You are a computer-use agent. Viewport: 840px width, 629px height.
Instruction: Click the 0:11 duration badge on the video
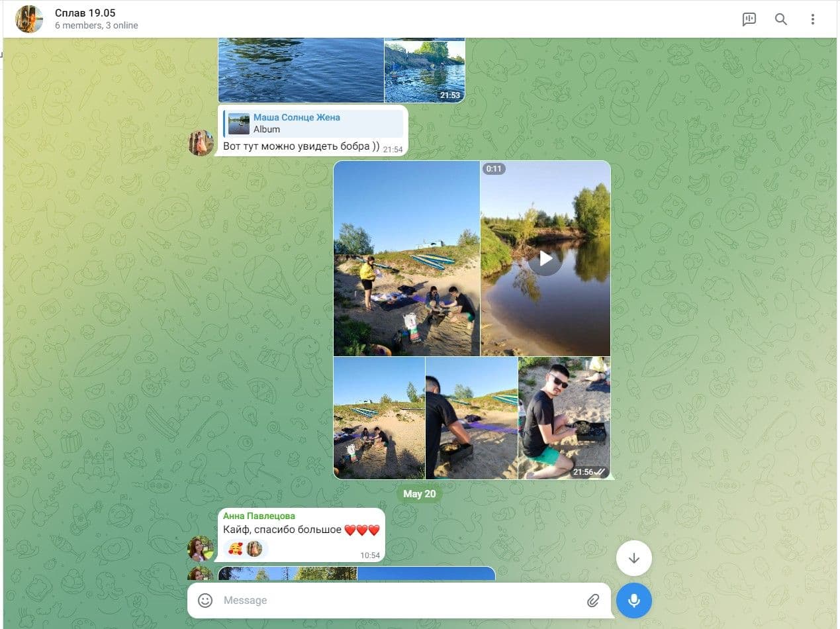click(x=494, y=169)
